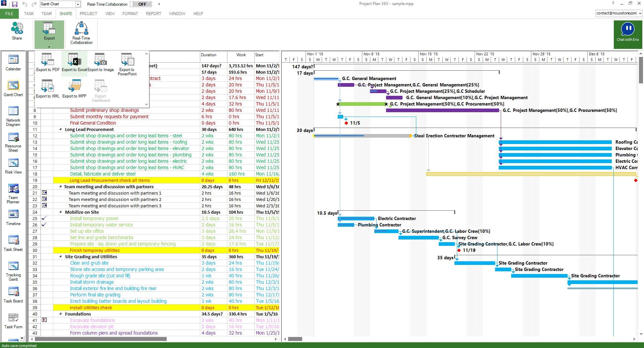Click the calendar indicator on row 41
The width and height of the screenshot is (644, 348).
[x=44, y=320]
